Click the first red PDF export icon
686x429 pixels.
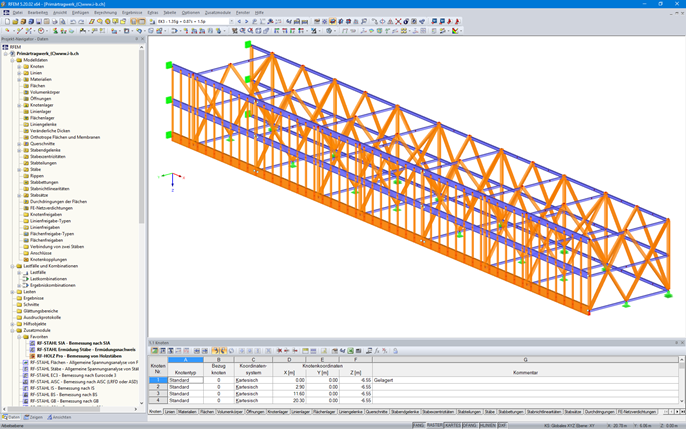[449, 21]
